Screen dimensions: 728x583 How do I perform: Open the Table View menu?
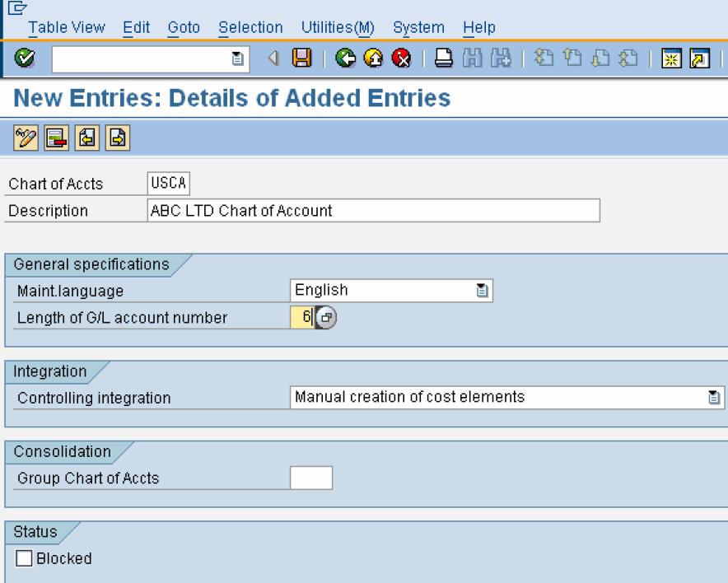click(66, 27)
